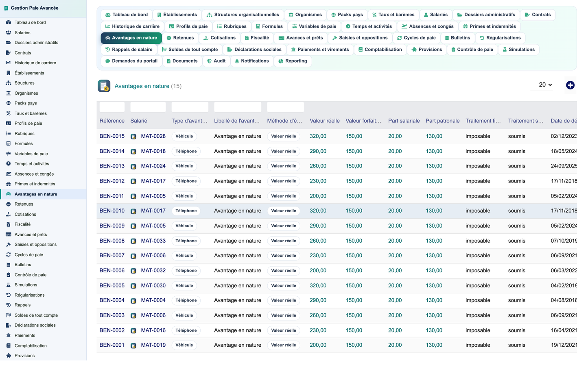This screenshot has width=588, height=367.
Task: Open Demandes du portail tab
Action: coord(131,61)
